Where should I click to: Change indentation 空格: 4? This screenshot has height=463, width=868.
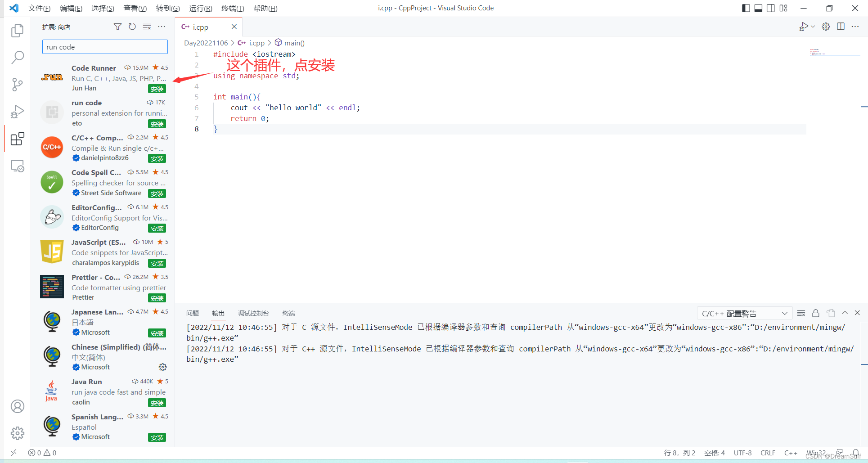(715, 453)
